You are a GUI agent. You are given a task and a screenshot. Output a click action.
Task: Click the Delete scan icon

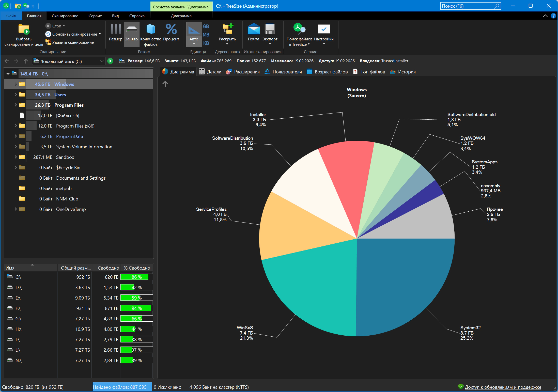48,42
